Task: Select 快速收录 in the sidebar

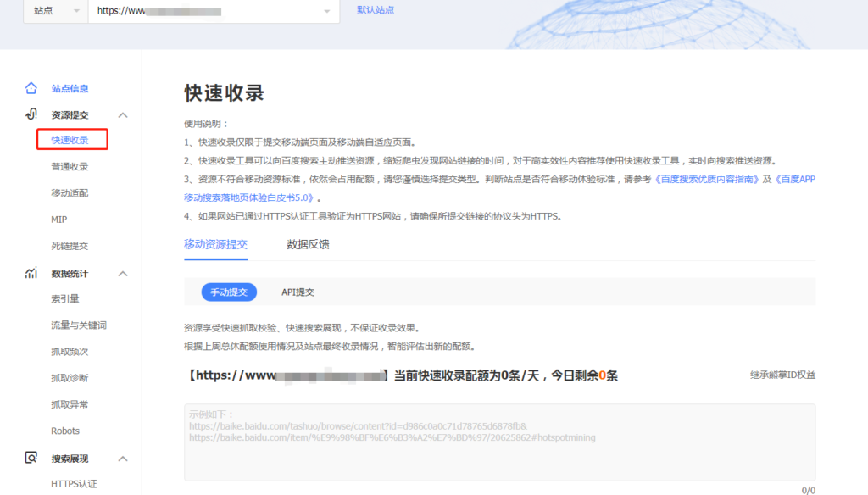Action: coord(70,140)
